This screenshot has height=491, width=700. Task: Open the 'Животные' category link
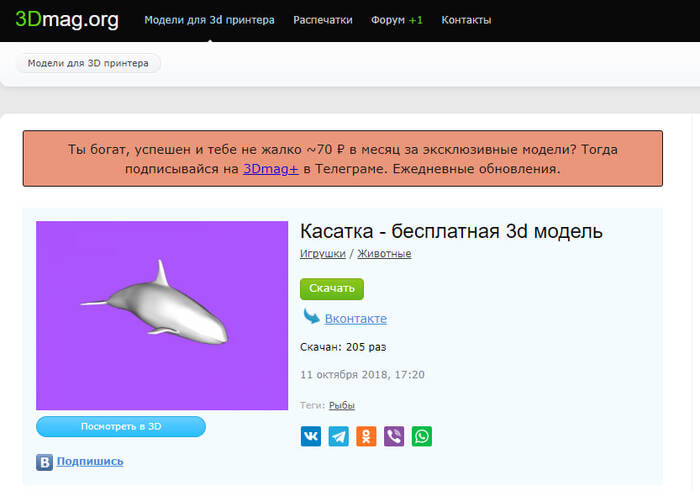pyautogui.click(x=384, y=254)
